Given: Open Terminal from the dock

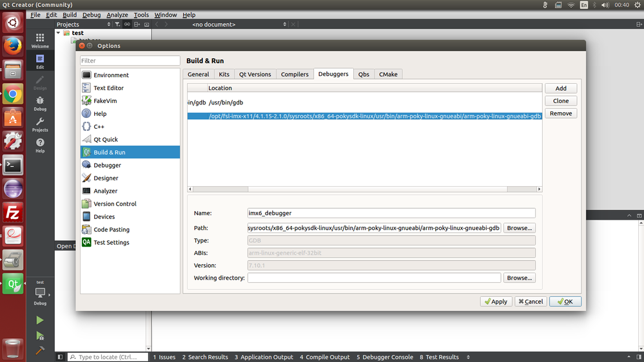Looking at the screenshot, I should (x=13, y=166).
